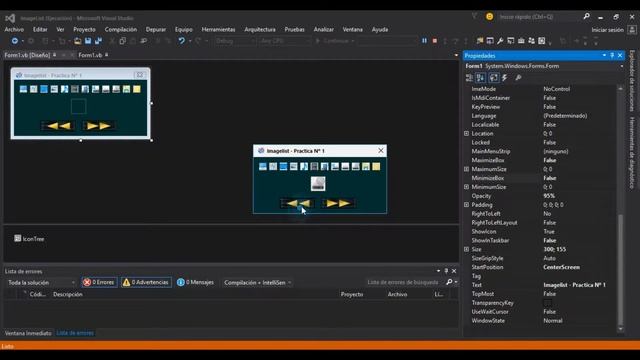Undo the last action with the toolbar icon

point(182,41)
